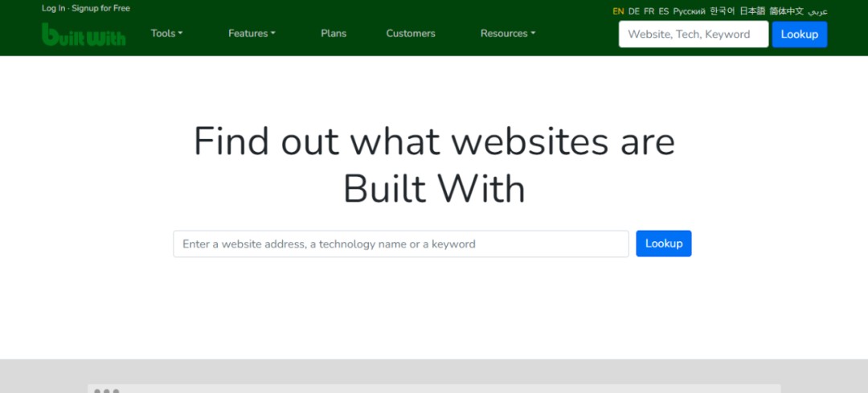Screen dimensions: 868x393
Task: Click the Log In link
Action: pyautogui.click(x=53, y=8)
